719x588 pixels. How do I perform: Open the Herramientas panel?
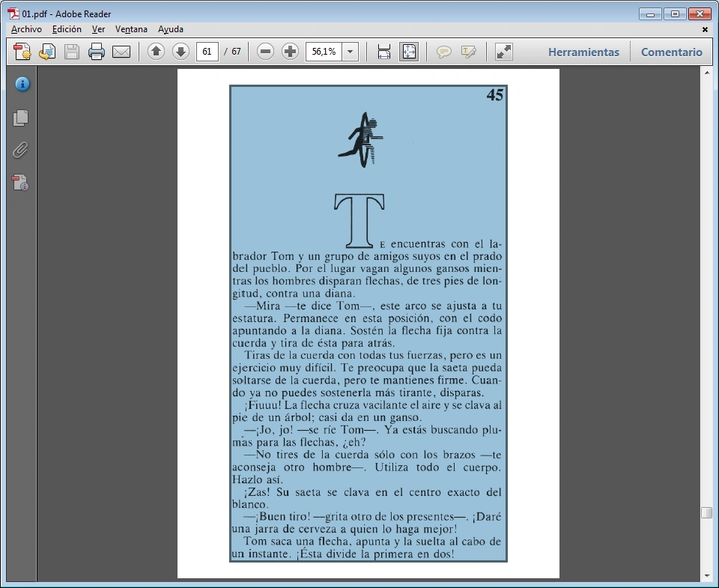click(x=583, y=52)
